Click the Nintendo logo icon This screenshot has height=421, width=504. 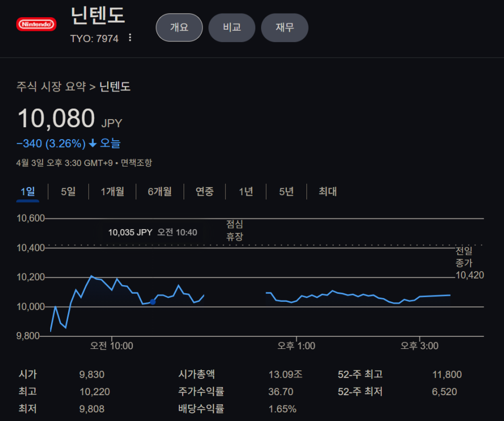[36, 24]
